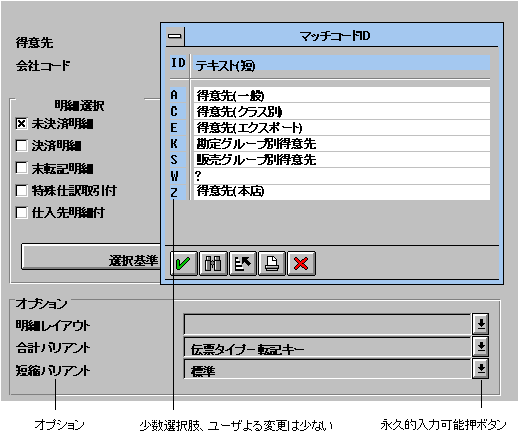Toggle the 未決済明細 checkbox

pos(21,124)
